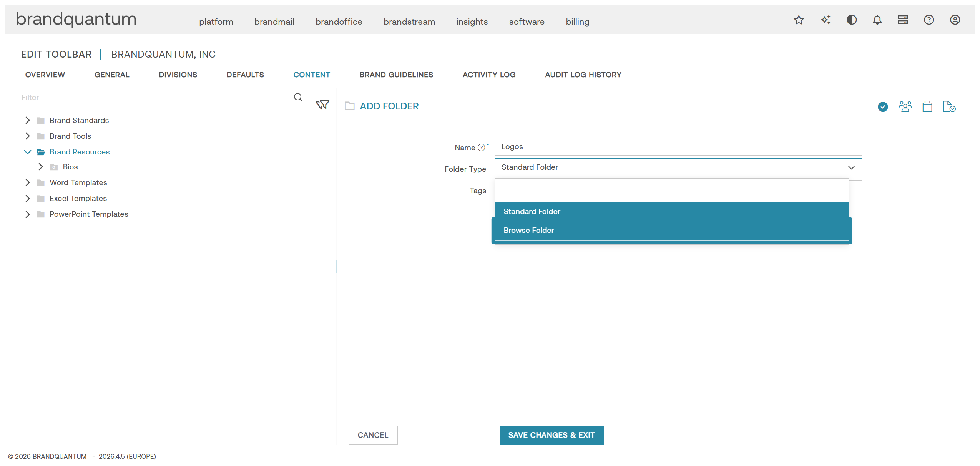Click the favorites star icon
This screenshot has height=466, width=980.
coord(799,20)
